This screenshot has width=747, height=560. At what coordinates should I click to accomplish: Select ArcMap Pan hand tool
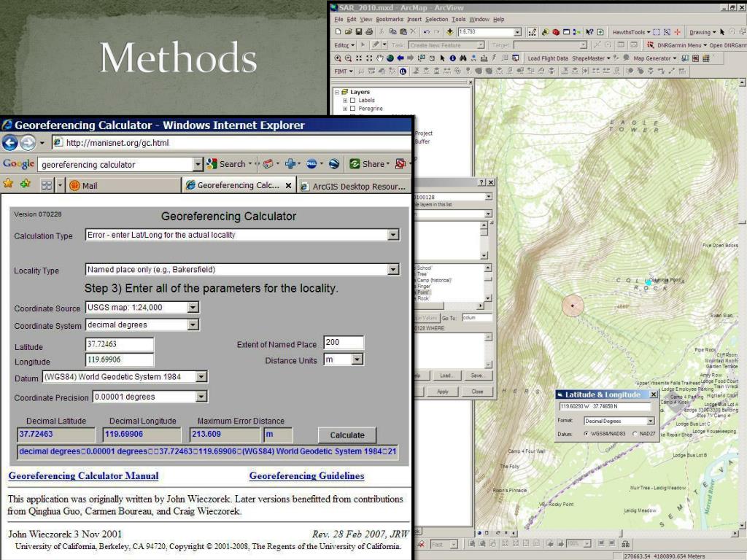379,58
